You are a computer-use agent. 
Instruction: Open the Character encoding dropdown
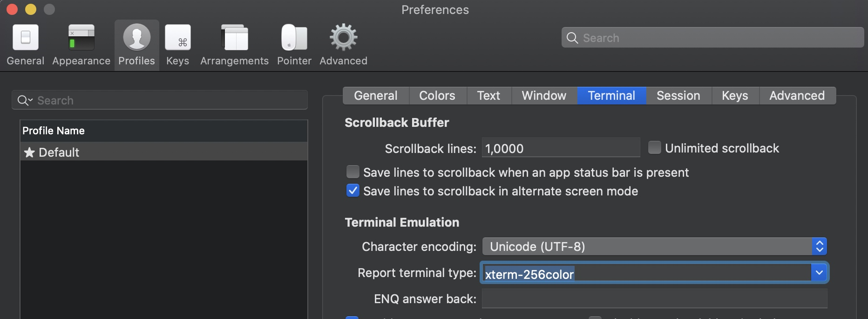[x=654, y=246]
